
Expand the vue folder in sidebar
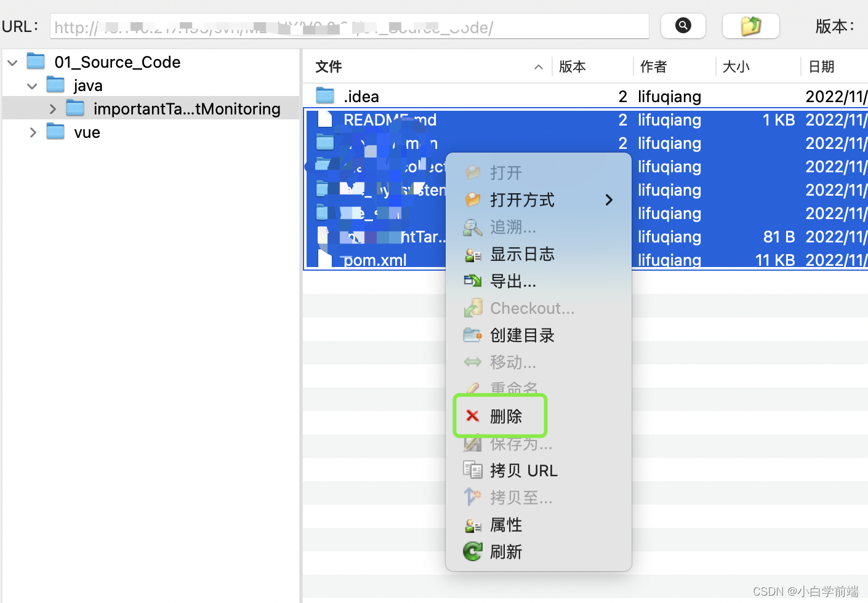pyautogui.click(x=33, y=132)
